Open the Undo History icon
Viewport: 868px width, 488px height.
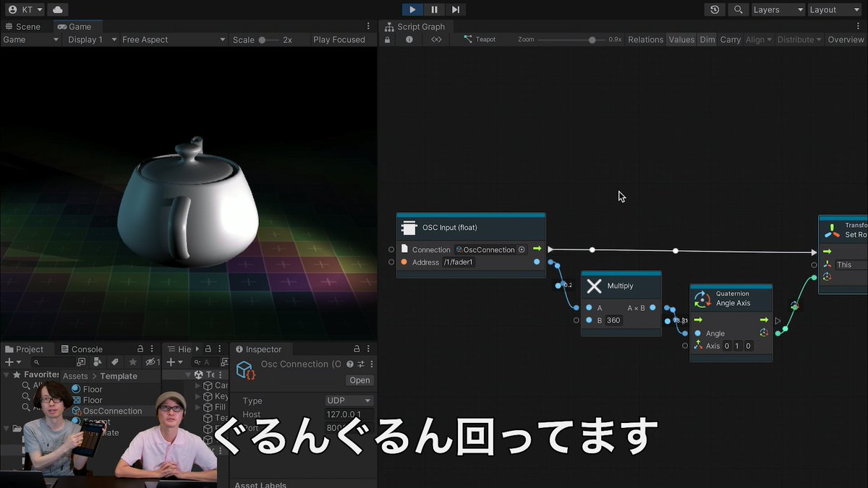(x=715, y=9)
